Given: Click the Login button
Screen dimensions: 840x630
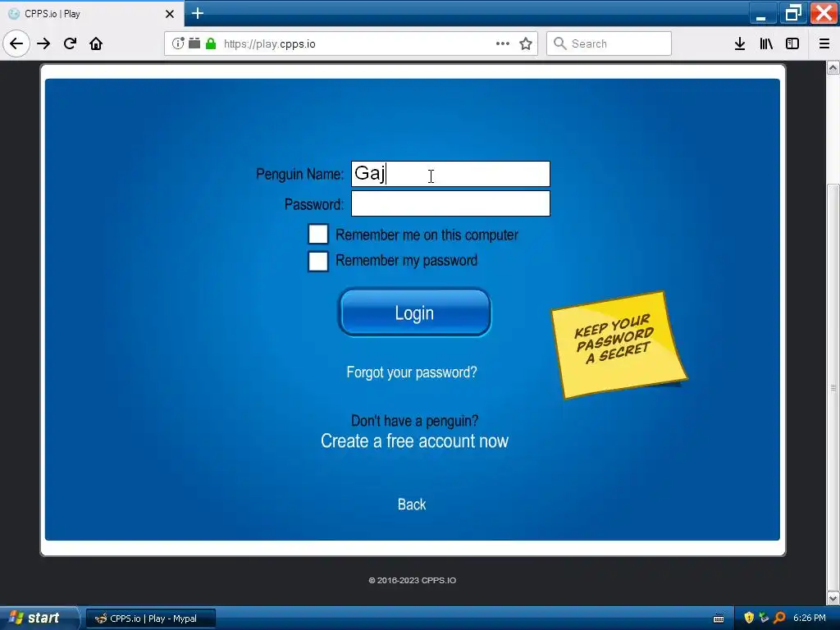Looking at the screenshot, I should pos(414,313).
